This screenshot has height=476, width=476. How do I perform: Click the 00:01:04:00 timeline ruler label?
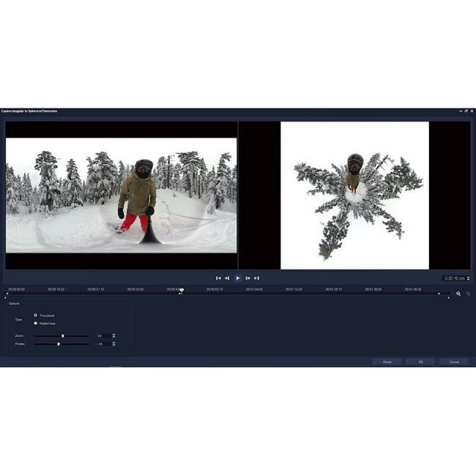click(x=254, y=289)
